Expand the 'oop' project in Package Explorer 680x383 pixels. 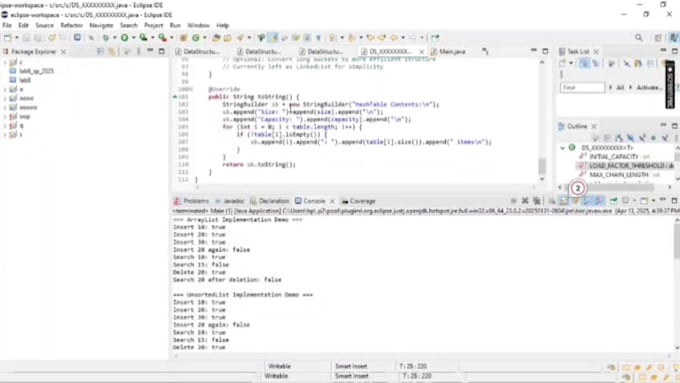point(5,116)
